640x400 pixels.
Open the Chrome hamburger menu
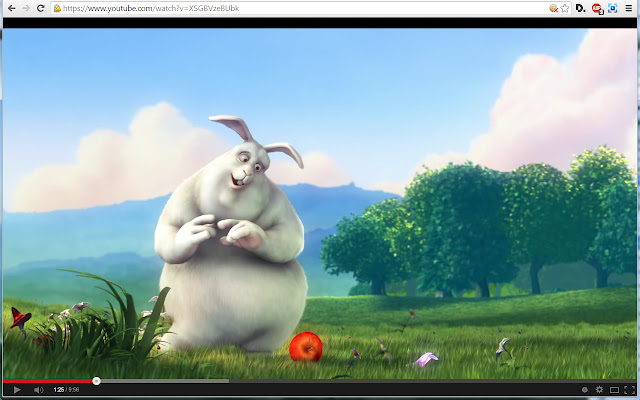point(629,8)
